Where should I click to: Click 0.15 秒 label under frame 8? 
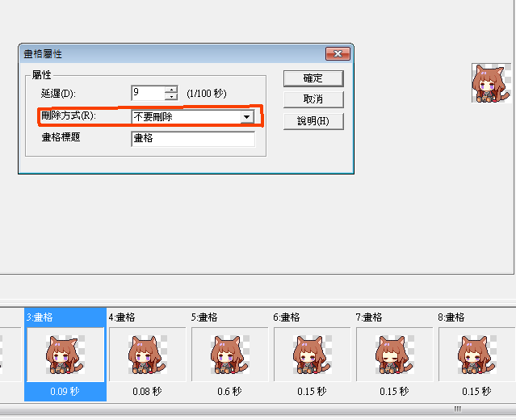point(476,392)
